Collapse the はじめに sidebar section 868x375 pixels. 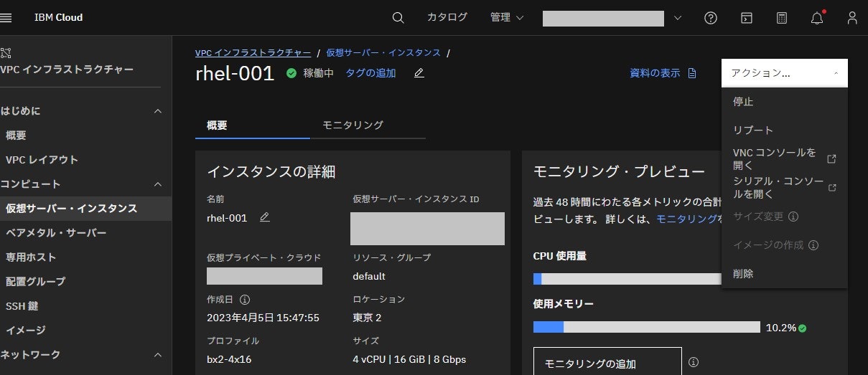pyautogui.click(x=158, y=111)
